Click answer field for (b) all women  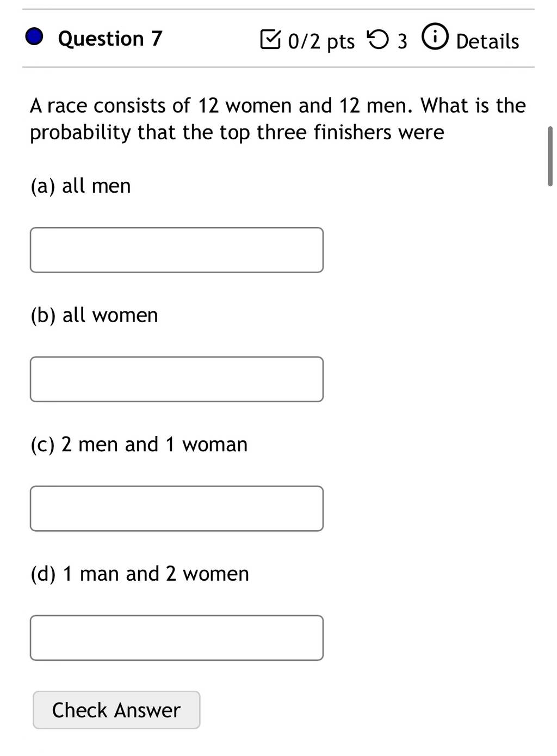point(177,379)
